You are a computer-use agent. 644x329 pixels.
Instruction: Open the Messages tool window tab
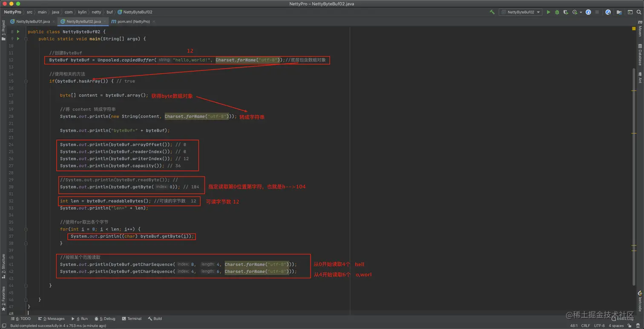coord(51,319)
